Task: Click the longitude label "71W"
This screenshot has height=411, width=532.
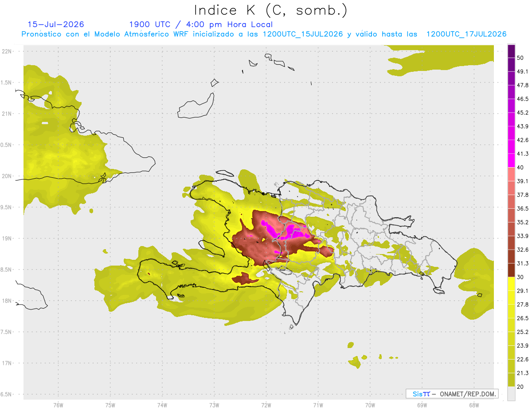Action: pyautogui.click(x=317, y=405)
